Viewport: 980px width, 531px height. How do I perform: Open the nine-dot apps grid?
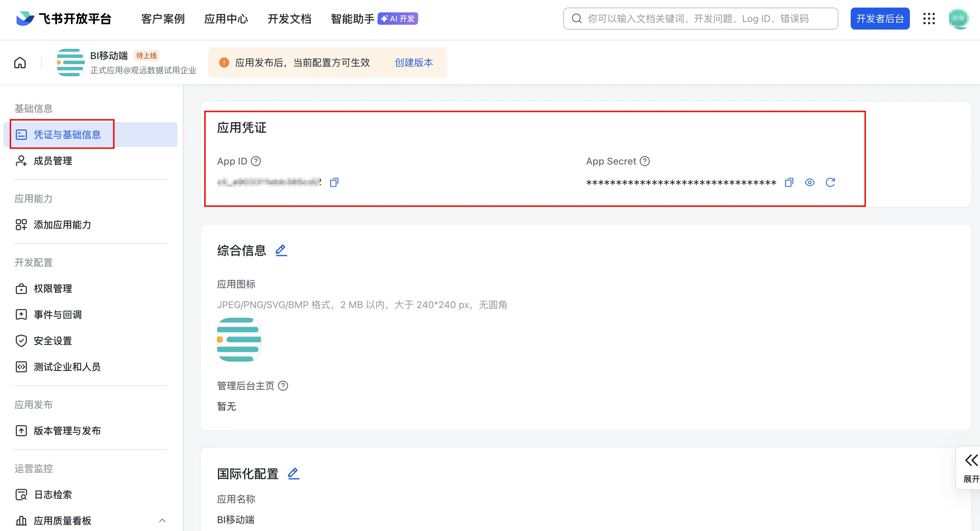coord(929,19)
